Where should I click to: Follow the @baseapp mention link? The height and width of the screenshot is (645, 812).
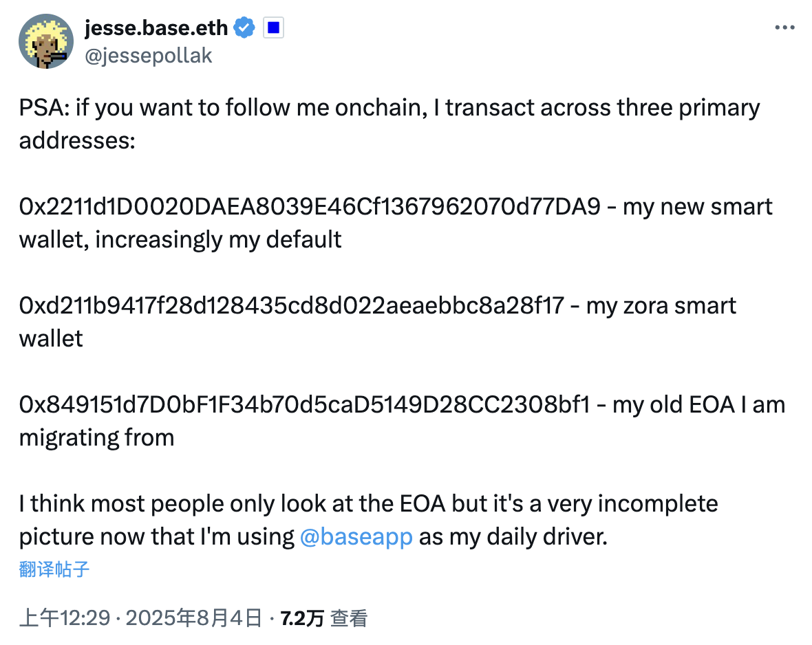(x=356, y=537)
